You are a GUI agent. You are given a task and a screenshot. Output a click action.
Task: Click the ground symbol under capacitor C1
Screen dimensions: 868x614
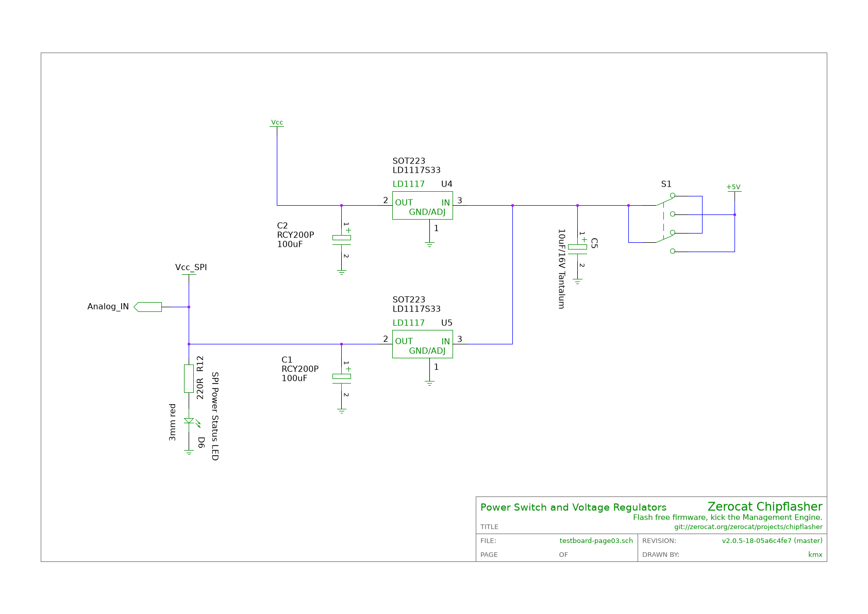(x=341, y=411)
